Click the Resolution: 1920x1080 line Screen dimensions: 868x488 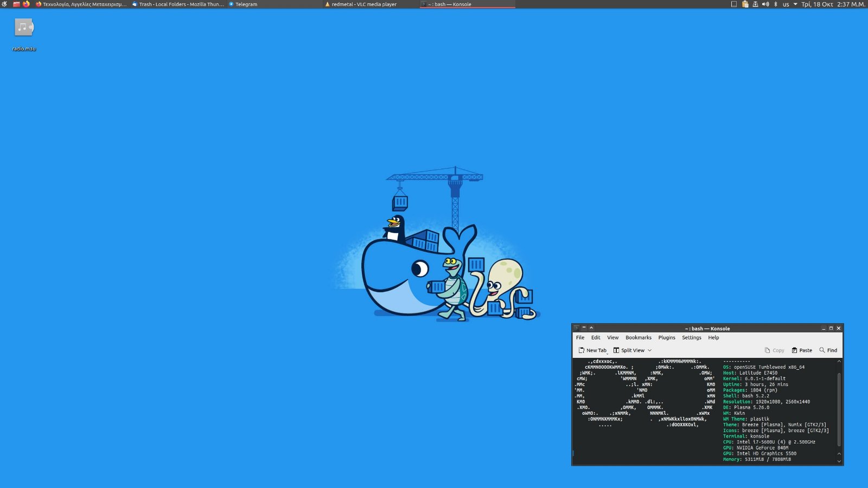click(x=767, y=402)
